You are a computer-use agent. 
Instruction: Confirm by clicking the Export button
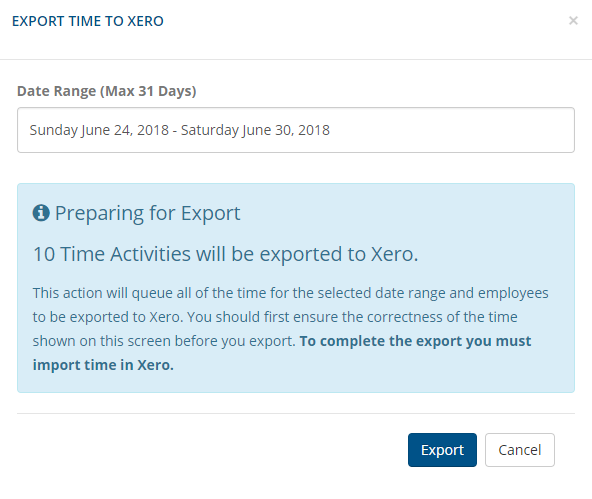pyautogui.click(x=442, y=450)
